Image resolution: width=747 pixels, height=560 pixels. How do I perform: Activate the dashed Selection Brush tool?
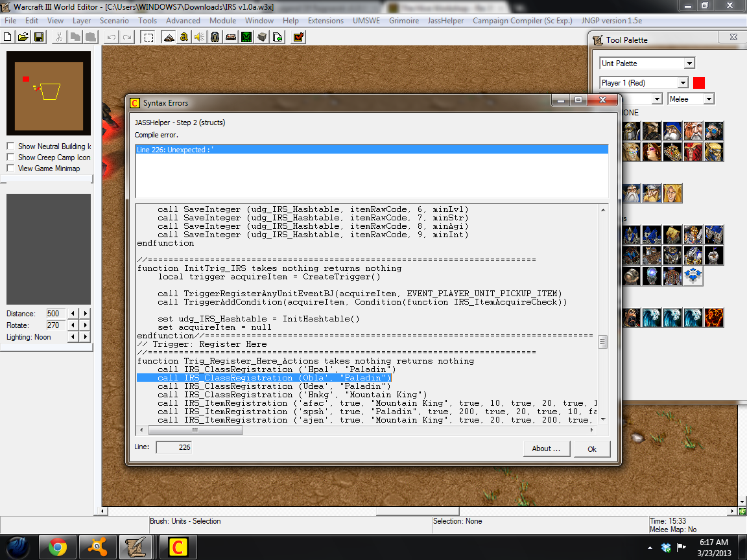pyautogui.click(x=148, y=37)
